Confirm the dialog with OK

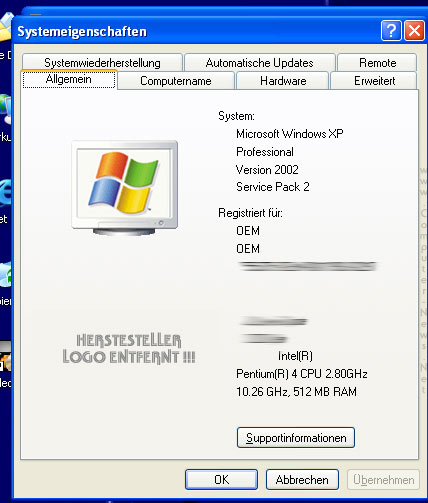coord(221,480)
